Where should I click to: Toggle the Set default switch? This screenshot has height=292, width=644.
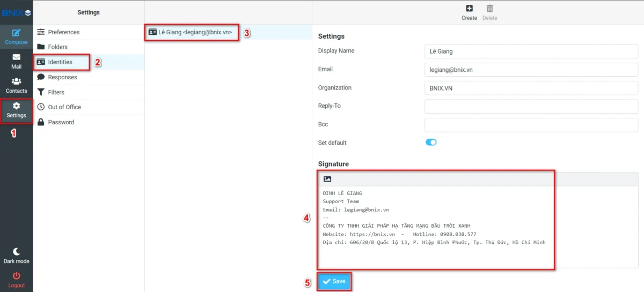pyautogui.click(x=431, y=143)
